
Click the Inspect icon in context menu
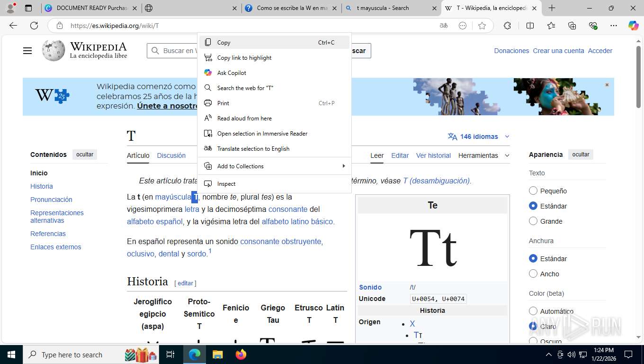point(208,183)
